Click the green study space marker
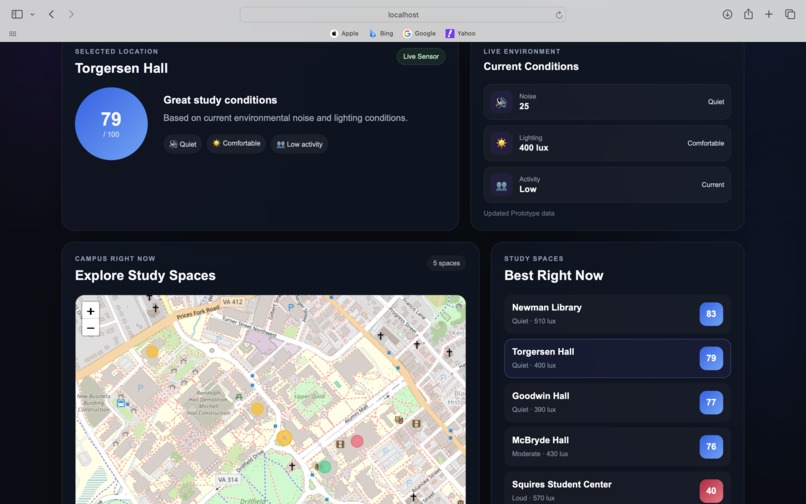The width and height of the screenshot is (806, 504). tap(324, 467)
